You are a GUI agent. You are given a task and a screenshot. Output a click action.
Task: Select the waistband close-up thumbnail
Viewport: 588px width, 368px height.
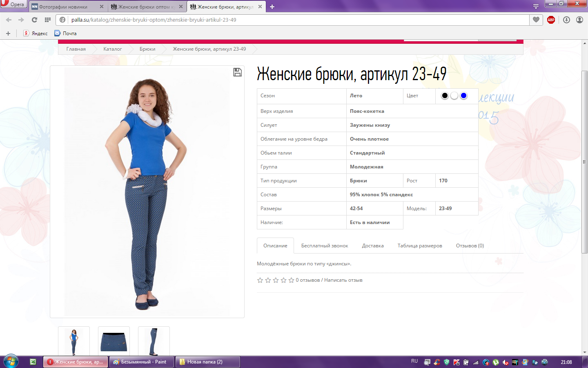[114, 341]
